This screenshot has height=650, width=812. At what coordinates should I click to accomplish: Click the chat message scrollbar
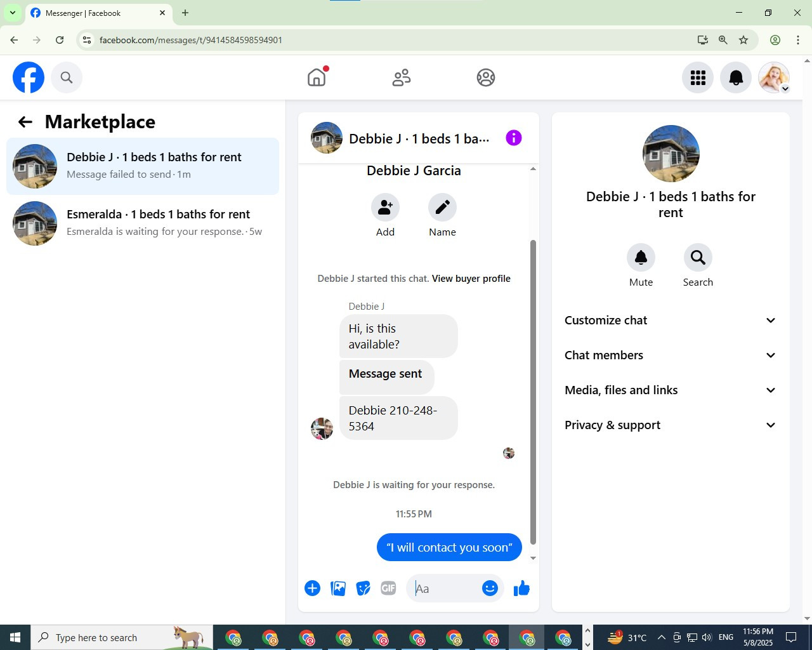coord(533,392)
